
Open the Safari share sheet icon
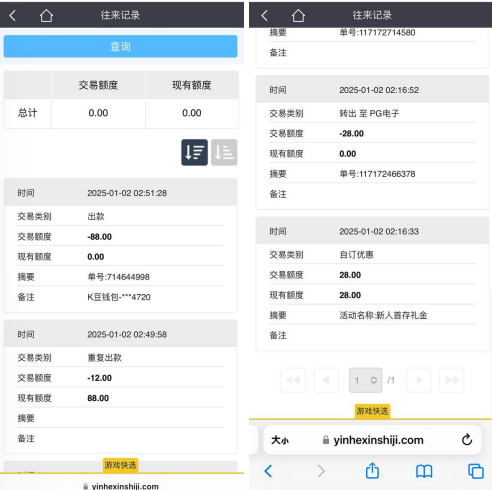tap(372, 471)
